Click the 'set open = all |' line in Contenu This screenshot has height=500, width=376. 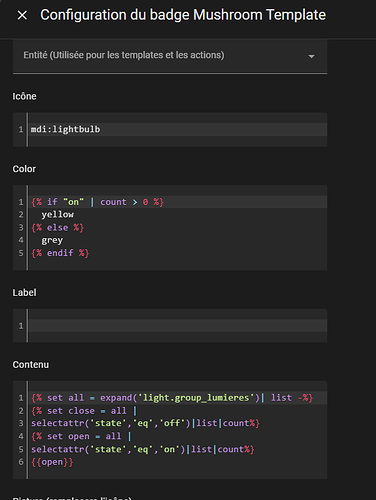82,436
